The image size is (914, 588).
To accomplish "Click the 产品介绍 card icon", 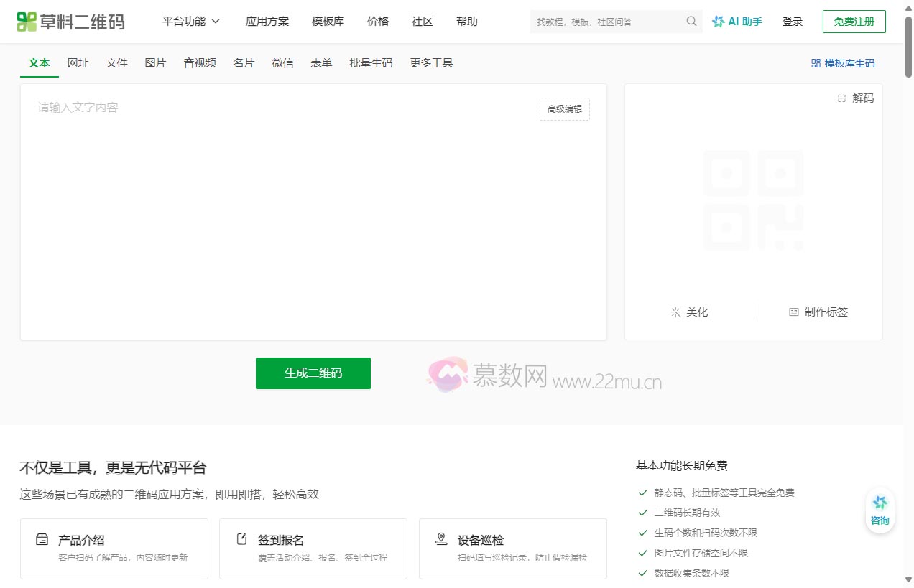I will pos(42,540).
